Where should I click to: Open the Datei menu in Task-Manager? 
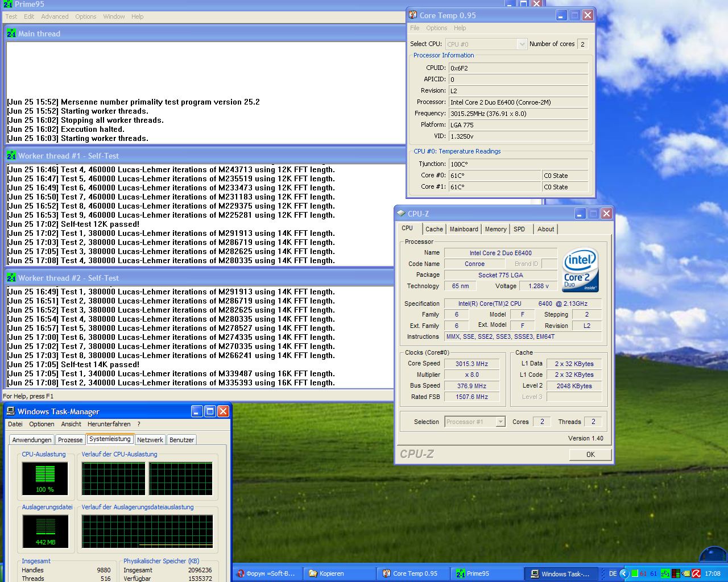[x=15, y=424]
